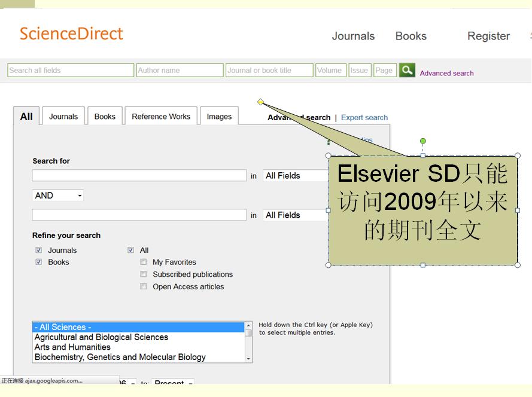The image size is (532, 397).
Task: Select the All tab
Action: [x=26, y=116]
